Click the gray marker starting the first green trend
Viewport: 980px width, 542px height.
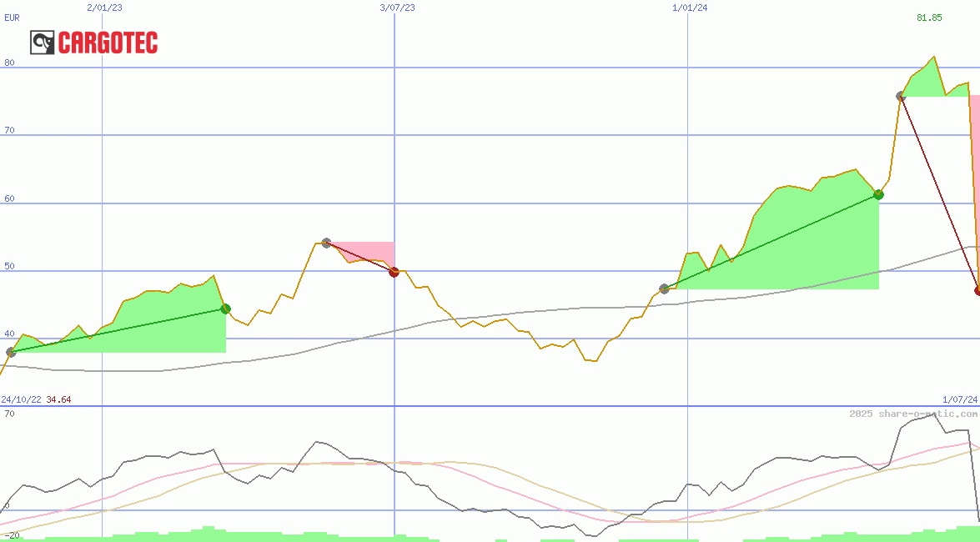point(11,352)
